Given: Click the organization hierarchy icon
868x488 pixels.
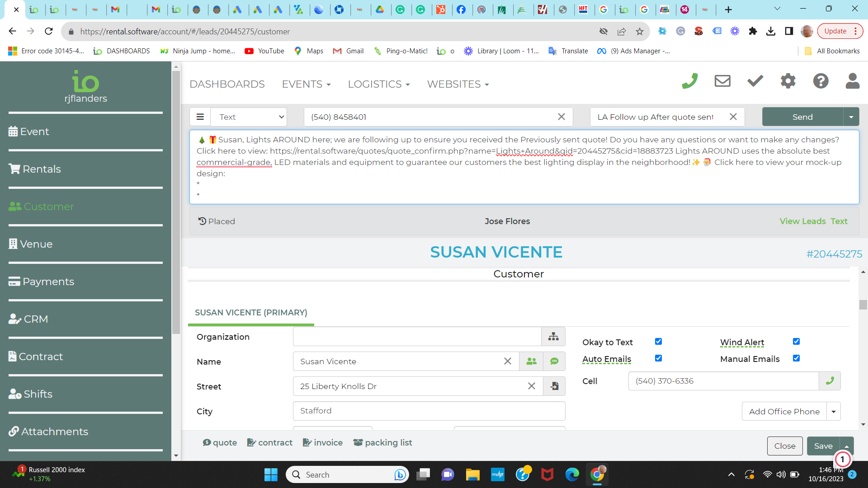Looking at the screenshot, I should (553, 337).
